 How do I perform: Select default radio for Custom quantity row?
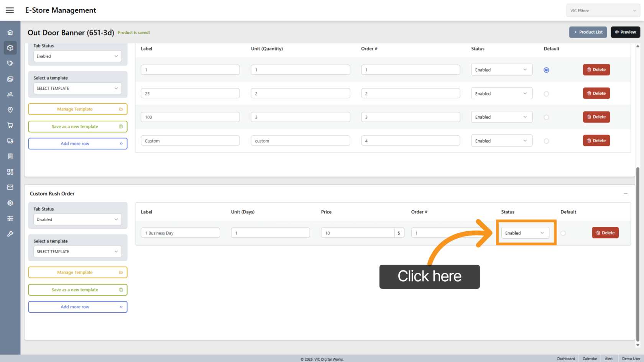point(546,141)
